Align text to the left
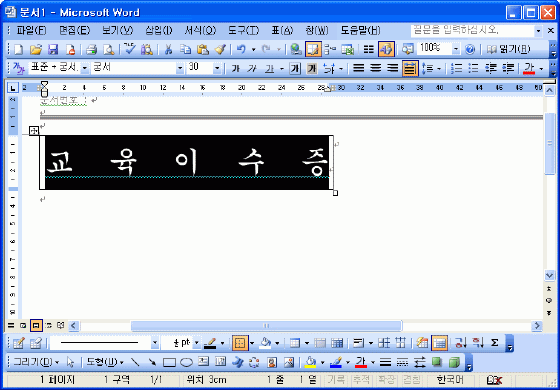560x390 pixels. point(359,68)
